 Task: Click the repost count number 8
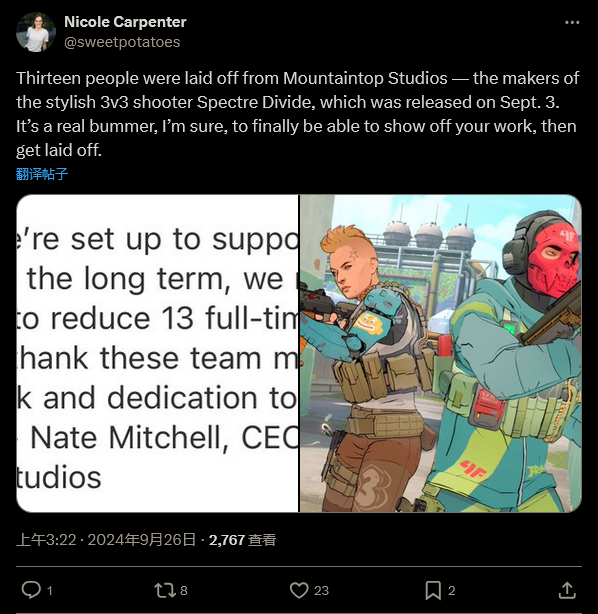[x=184, y=591]
